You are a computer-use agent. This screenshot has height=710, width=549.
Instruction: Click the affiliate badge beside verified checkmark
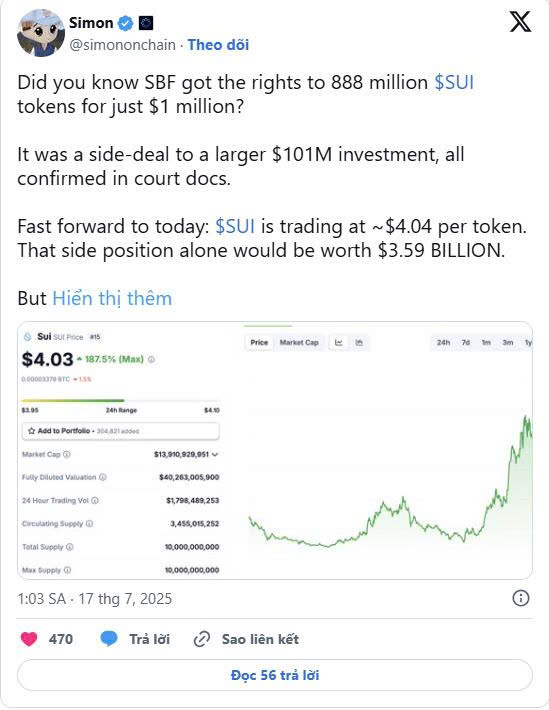pos(146,23)
